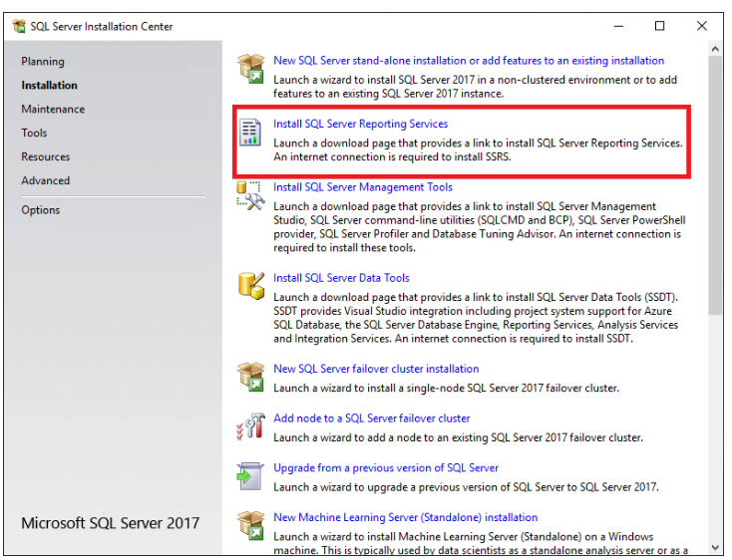Click the Management Tools hammer-and-wrench icon
Image resolution: width=732 pixels, height=560 pixels.
tap(250, 195)
